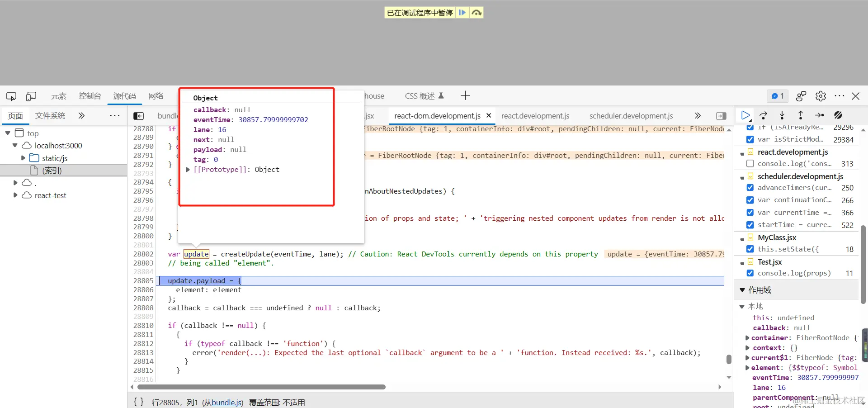Click the horizontal scrollbar of code editor
The height and width of the screenshot is (408, 868).
tap(261, 387)
